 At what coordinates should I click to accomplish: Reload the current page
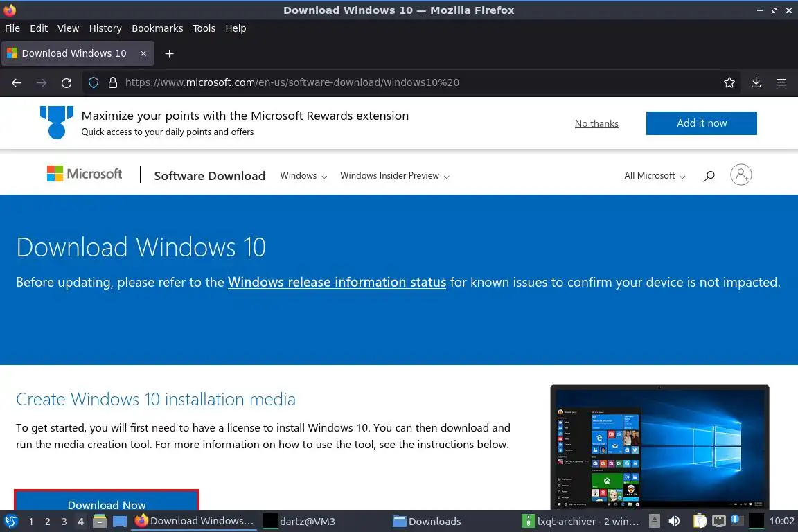click(66, 82)
